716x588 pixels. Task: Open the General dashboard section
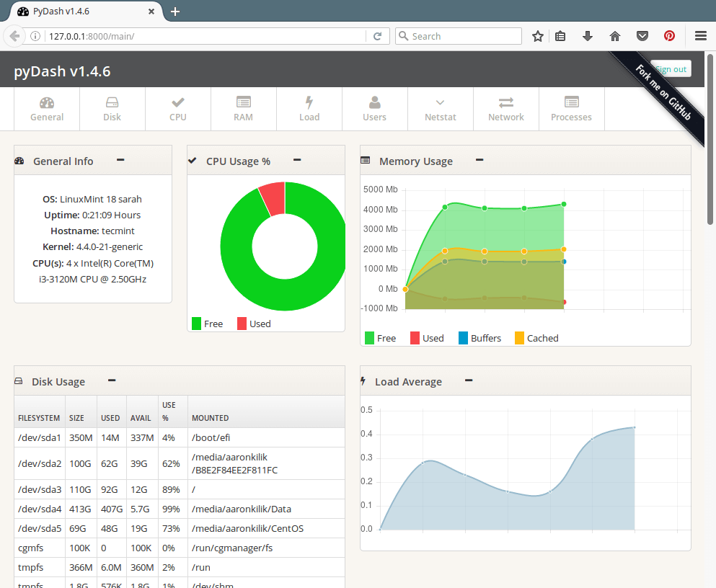pos(46,108)
